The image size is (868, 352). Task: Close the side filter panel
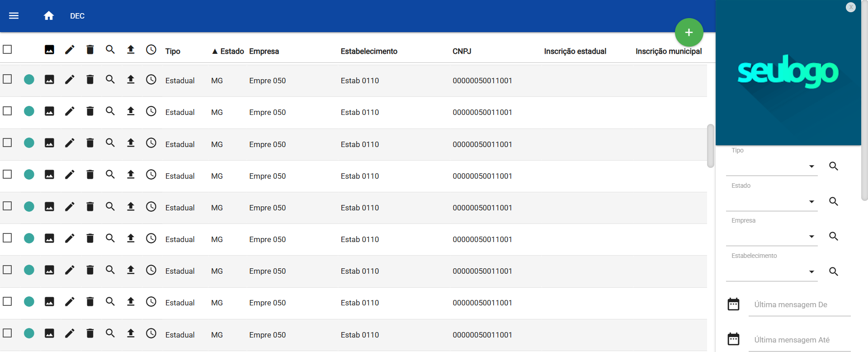(851, 7)
